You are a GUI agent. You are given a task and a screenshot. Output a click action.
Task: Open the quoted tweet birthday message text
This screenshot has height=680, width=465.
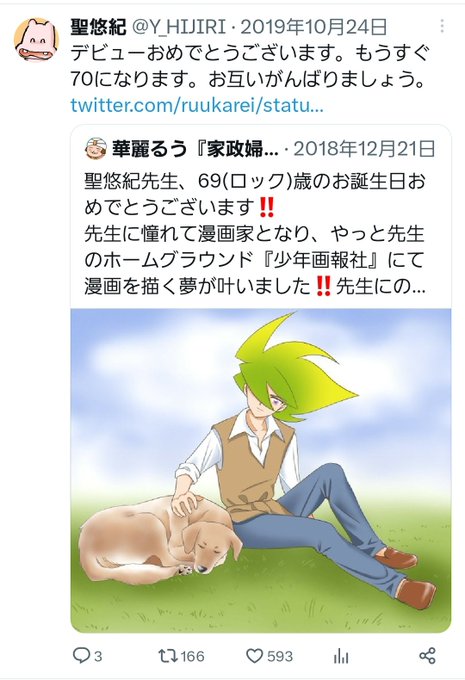255,234
